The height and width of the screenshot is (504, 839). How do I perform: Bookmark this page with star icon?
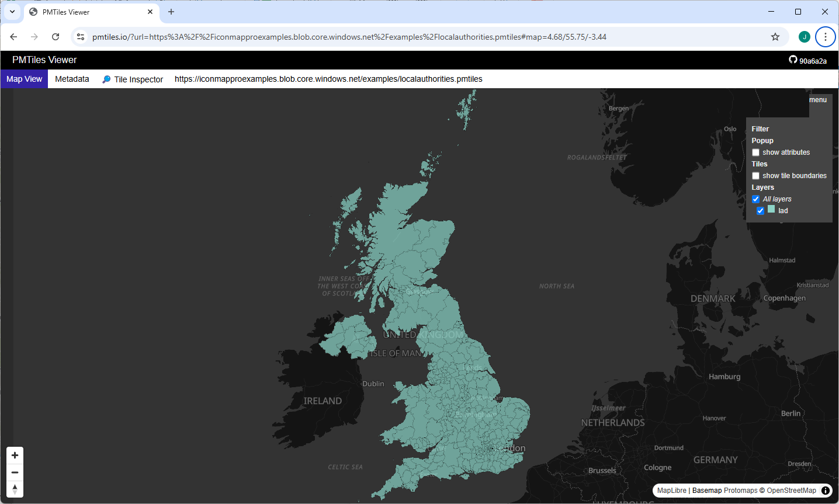point(775,37)
